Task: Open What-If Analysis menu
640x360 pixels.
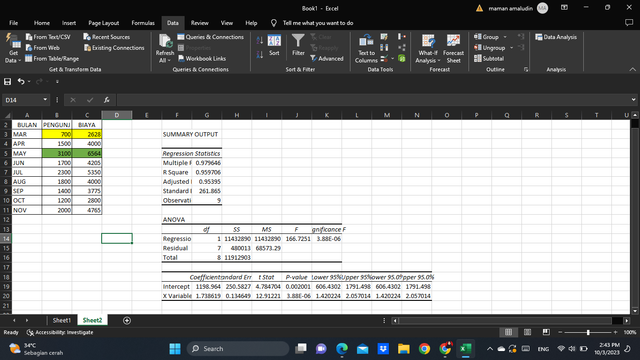Action: point(427,49)
